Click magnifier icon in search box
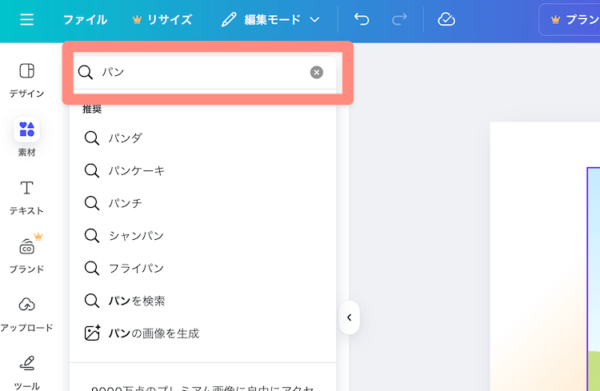Screen dimensions: 600x391 85,72
